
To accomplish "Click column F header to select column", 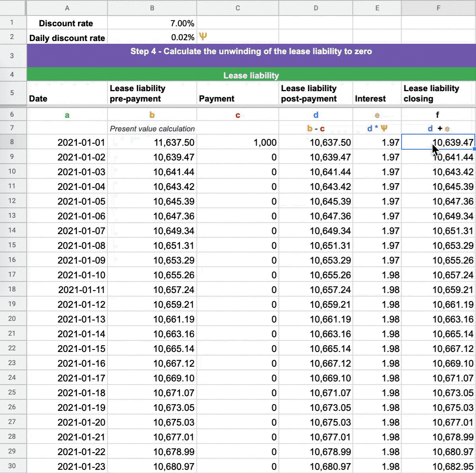I will [437, 8].
